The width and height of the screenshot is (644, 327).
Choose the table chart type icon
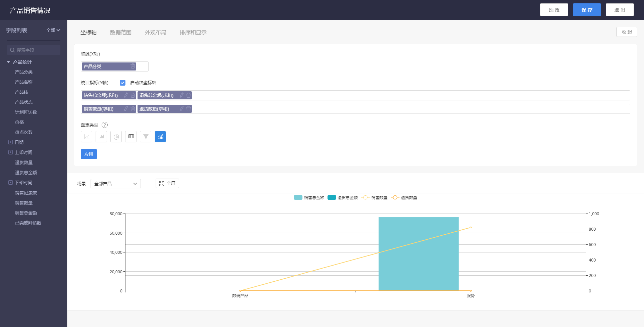click(x=131, y=137)
